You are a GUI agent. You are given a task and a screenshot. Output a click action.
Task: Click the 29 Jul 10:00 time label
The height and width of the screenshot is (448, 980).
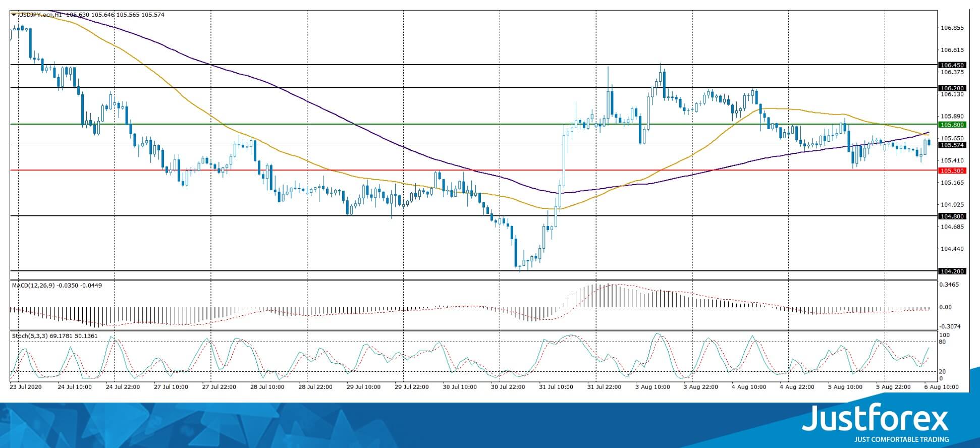click(x=364, y=387)
